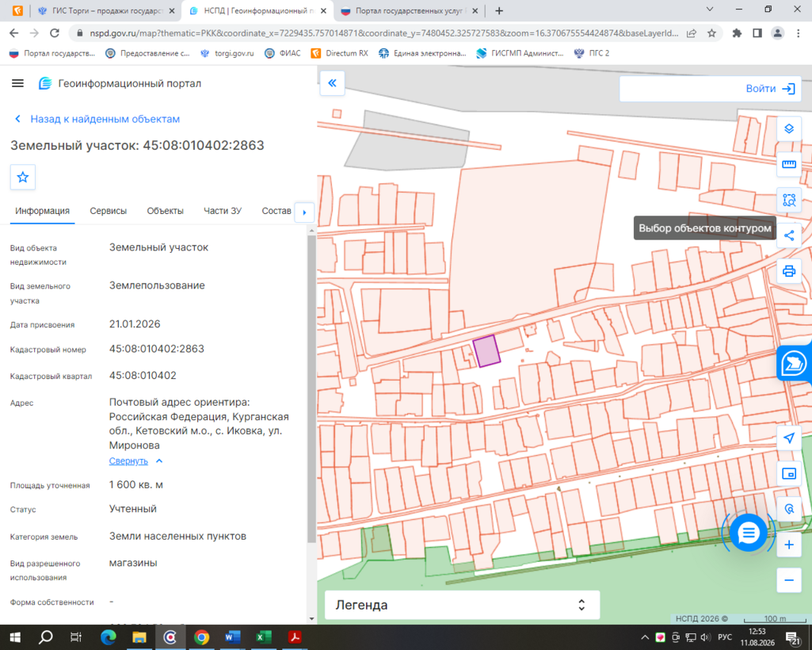Toggle the browser side panel

pyautogui.click(x=757, y=33)
